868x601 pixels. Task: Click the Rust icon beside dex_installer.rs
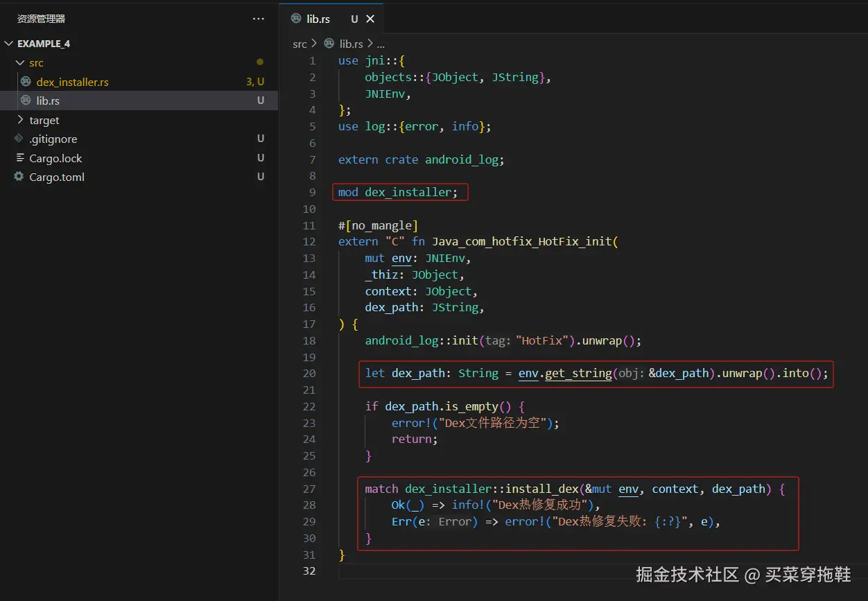click(26, 82)
